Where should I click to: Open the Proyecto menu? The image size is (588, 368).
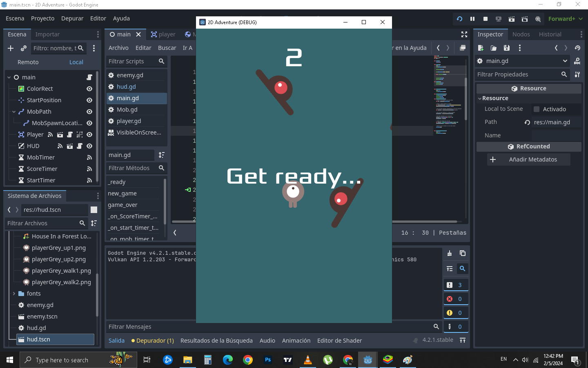click(x=42, y=18)
